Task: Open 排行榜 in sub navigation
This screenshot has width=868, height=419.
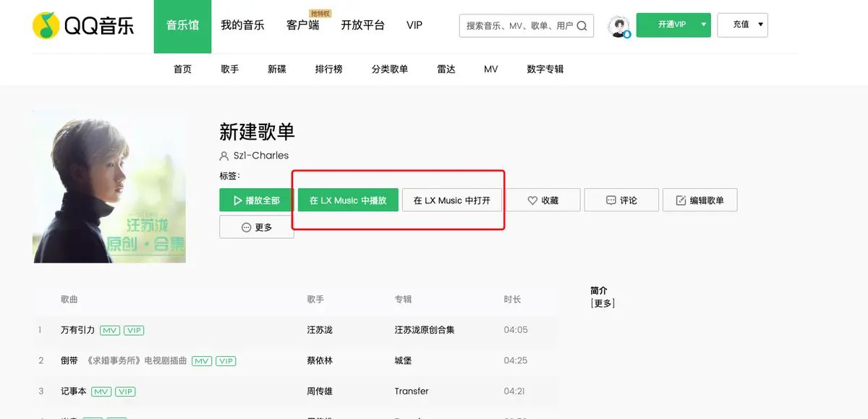Action: [x=328, y=69]
